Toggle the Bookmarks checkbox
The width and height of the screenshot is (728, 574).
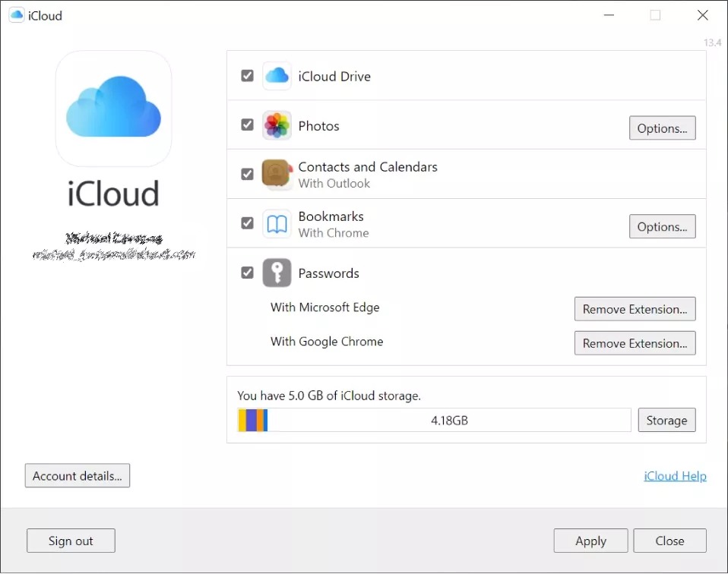[x=248, y=223]
